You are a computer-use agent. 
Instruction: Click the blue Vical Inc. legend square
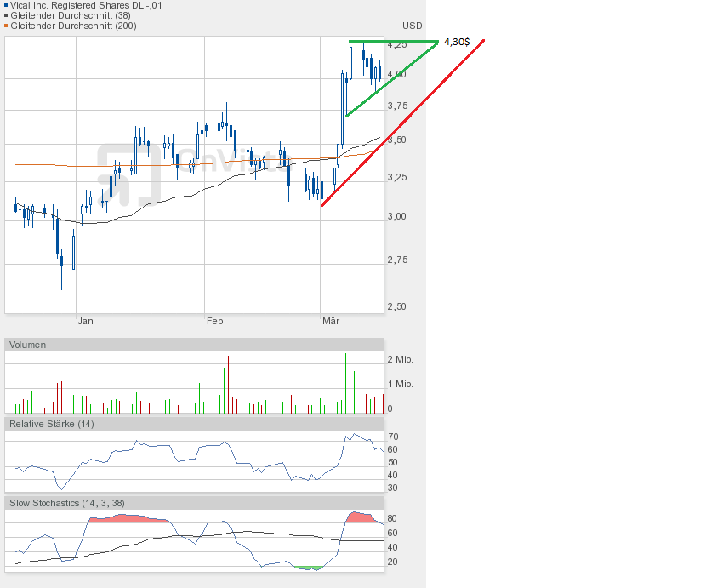6,5
